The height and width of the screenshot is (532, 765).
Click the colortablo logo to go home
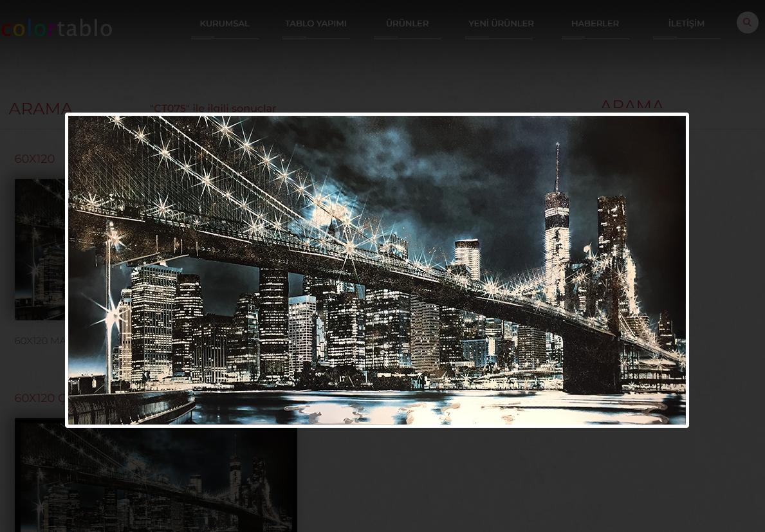click(57, 27)
